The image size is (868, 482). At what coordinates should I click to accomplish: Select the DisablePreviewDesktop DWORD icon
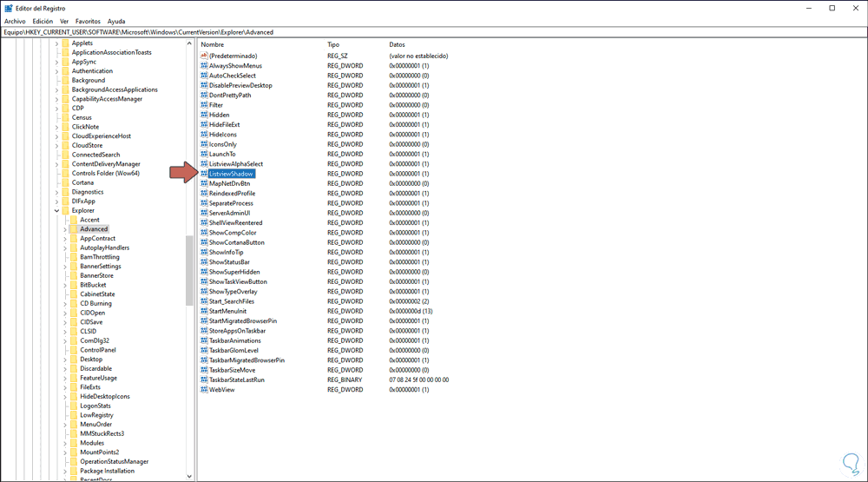point(204,85)
